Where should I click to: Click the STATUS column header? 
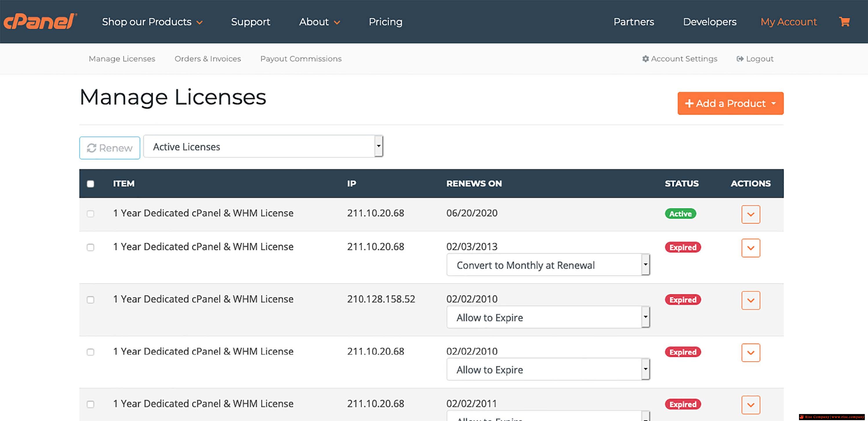pyautogui.click(x=681, y=184)
